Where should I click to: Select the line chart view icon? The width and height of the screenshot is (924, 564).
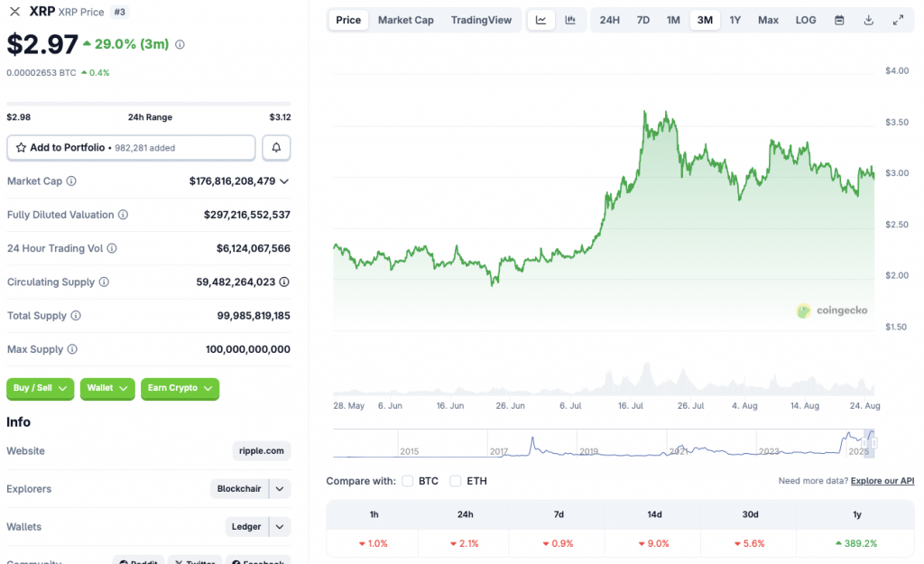pos(541,19)
